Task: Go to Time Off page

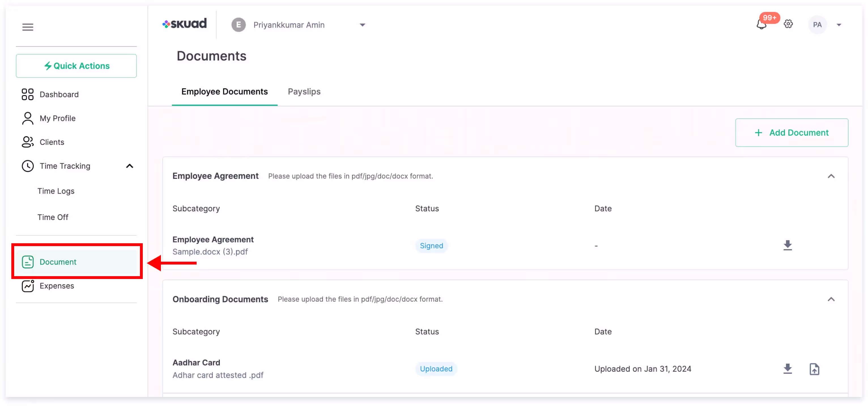Action: [x=53, y=217]
